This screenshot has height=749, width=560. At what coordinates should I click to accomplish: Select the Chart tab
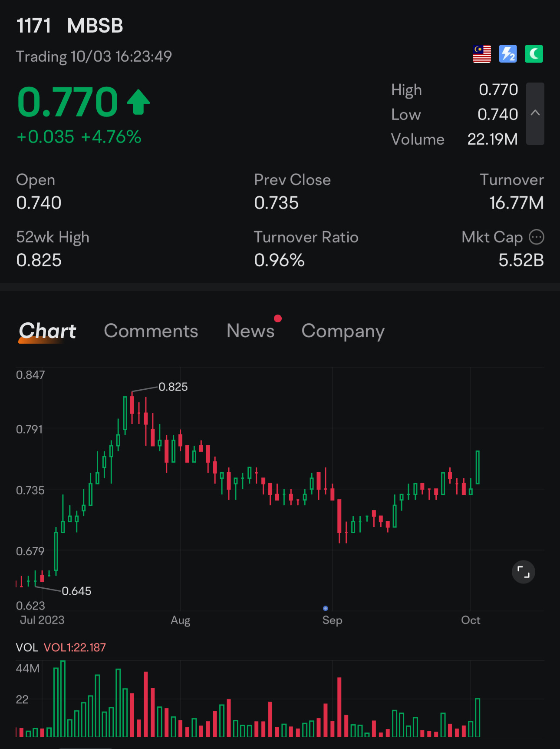47,331
